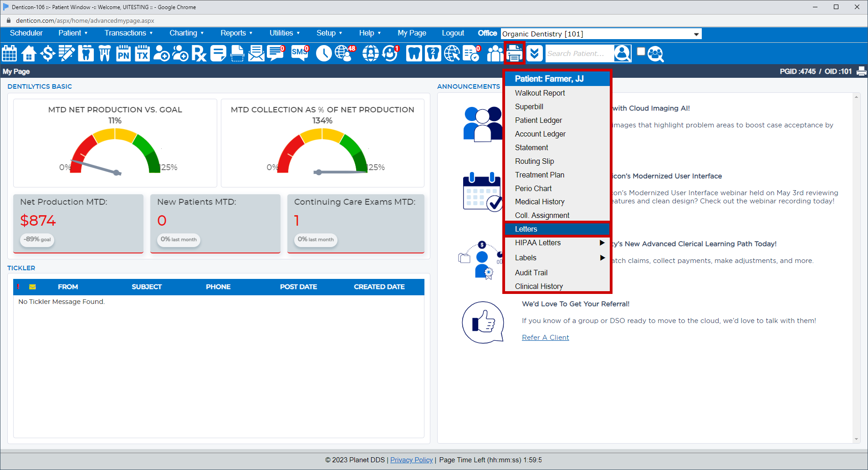This screenshot has height=470, width=868.
Task: Expand the Reports menu dropdown
Action: 236,33
